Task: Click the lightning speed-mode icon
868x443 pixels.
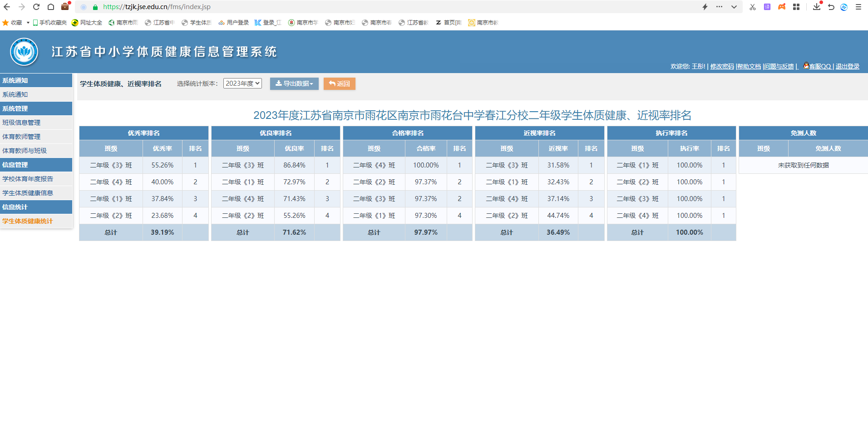Action: (705, 7)
